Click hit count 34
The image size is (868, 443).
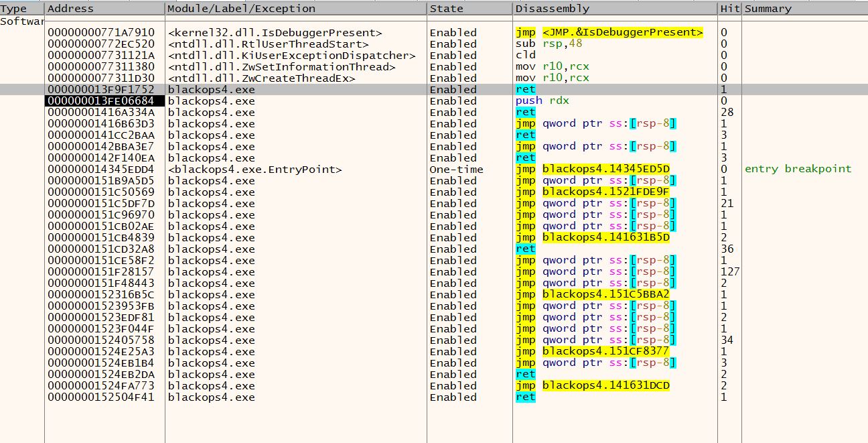(x=727, y=340)
